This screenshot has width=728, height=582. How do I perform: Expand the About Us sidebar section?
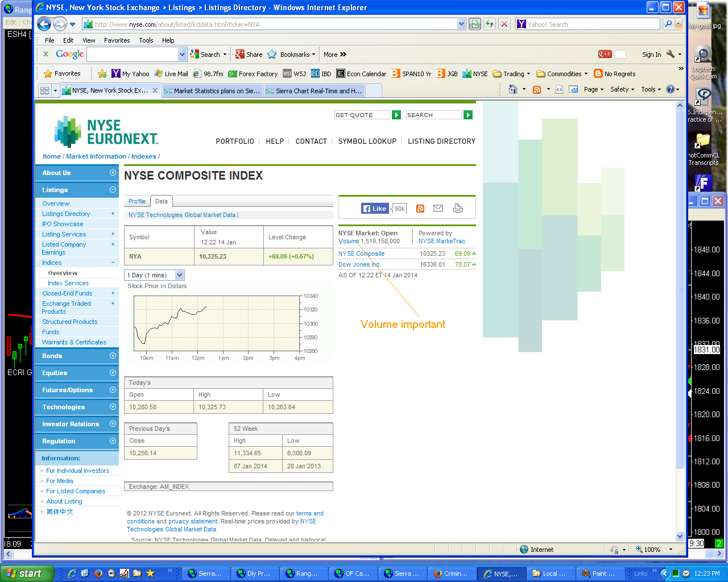point(113,173)
